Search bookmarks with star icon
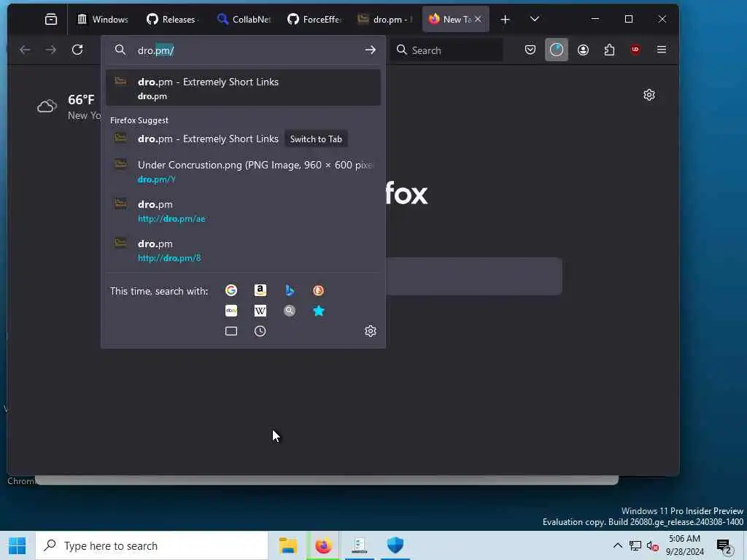 pos(318,311)
